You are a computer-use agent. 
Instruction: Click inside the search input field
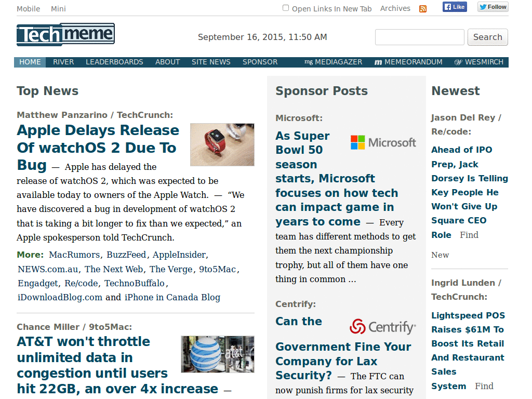tap(419, 37)
